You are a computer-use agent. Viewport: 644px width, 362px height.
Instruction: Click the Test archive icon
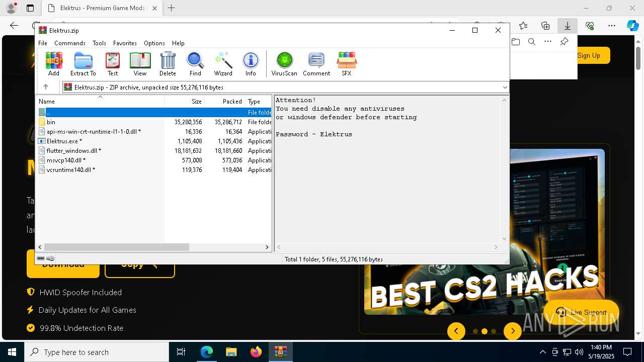[x=113, y=64]
